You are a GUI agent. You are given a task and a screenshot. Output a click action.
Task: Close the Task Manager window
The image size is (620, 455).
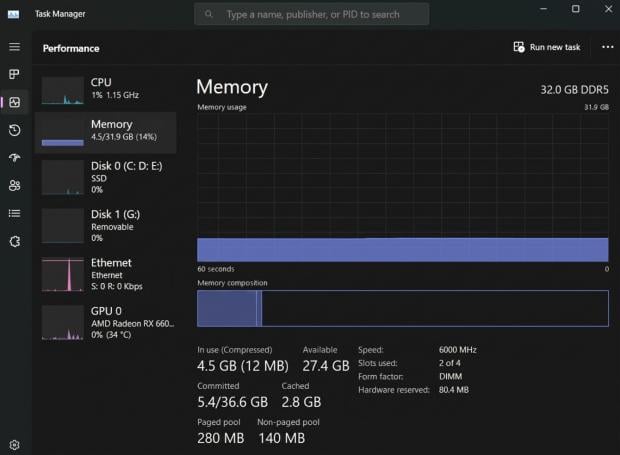(608, 9)
